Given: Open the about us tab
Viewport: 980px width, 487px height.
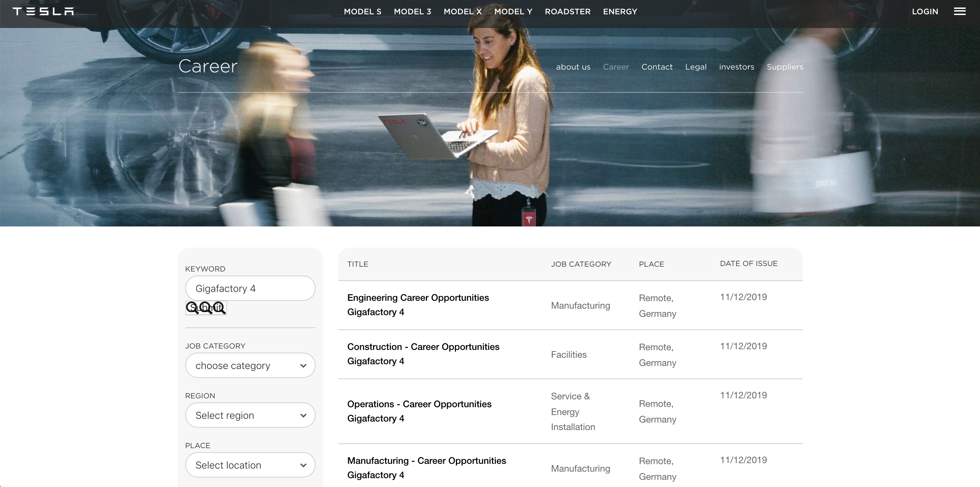Looking at the screenshot, I should (573, 67).
